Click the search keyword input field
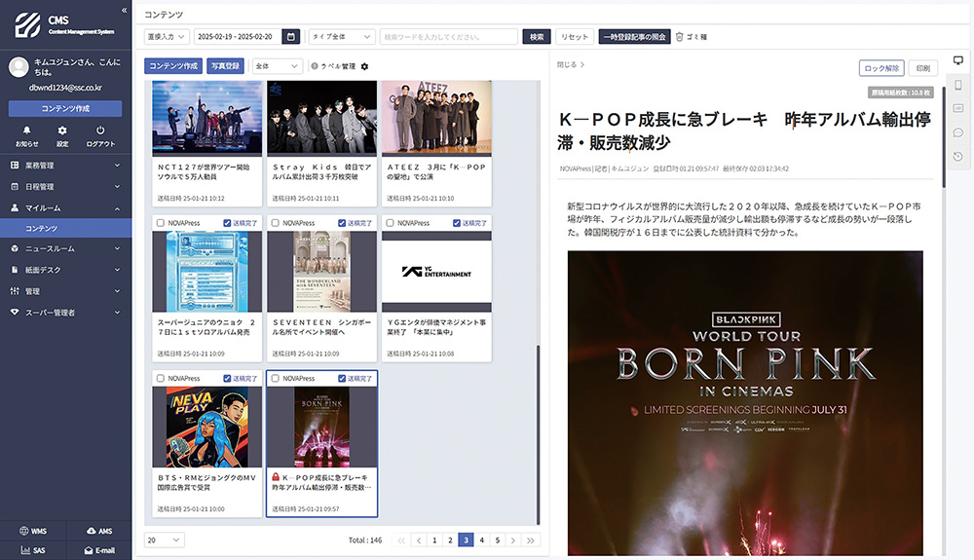This screenshot has height=560, width=974. [448, 37]
